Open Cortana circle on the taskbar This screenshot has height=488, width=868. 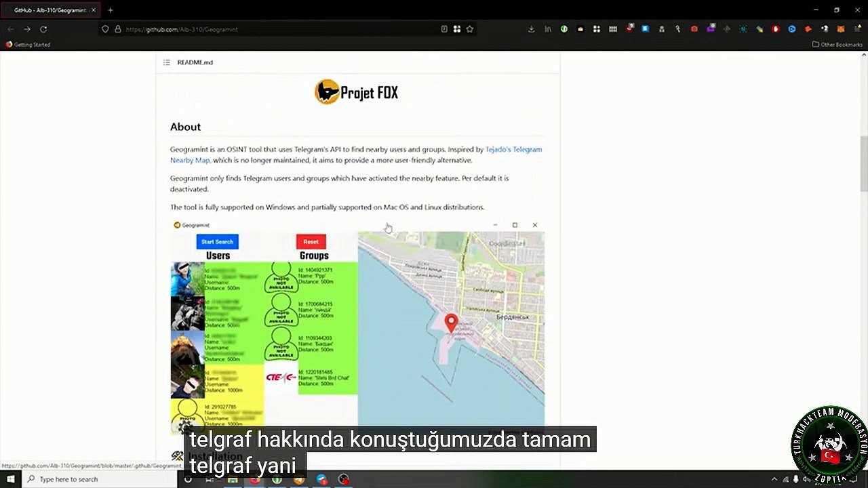tap(188, 479)
